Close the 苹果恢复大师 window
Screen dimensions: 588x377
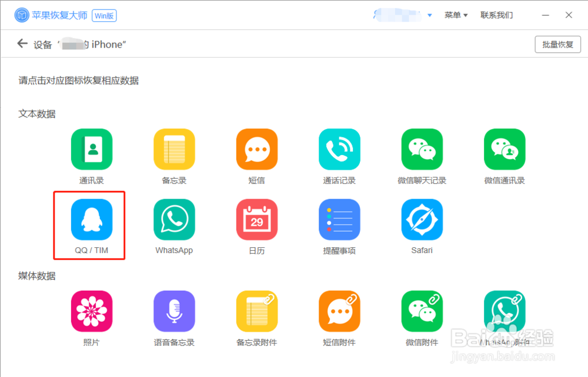click(569, 15)
